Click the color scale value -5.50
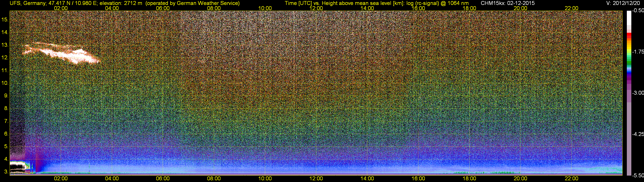Viewport: 644px width, 182px height. tap(638, 176)
